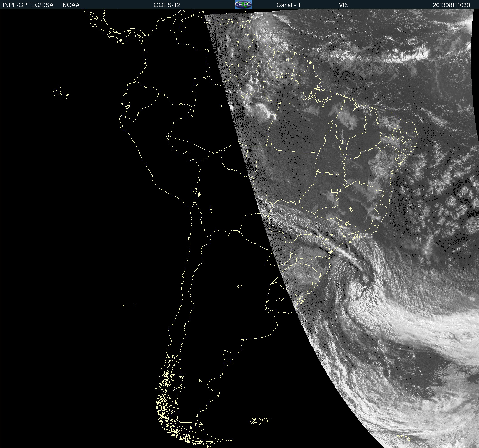Click the 201308111030 timestamp

pos(451,5)
